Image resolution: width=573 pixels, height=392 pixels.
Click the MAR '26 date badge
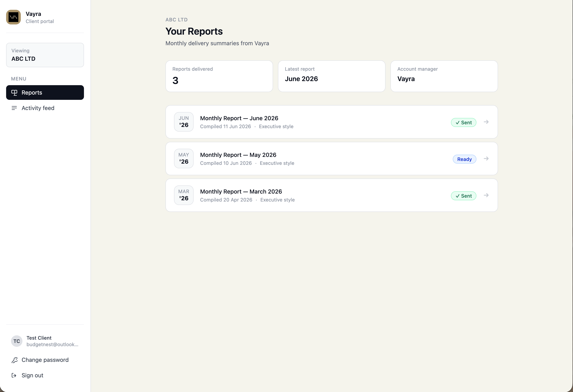coord(184,195)
